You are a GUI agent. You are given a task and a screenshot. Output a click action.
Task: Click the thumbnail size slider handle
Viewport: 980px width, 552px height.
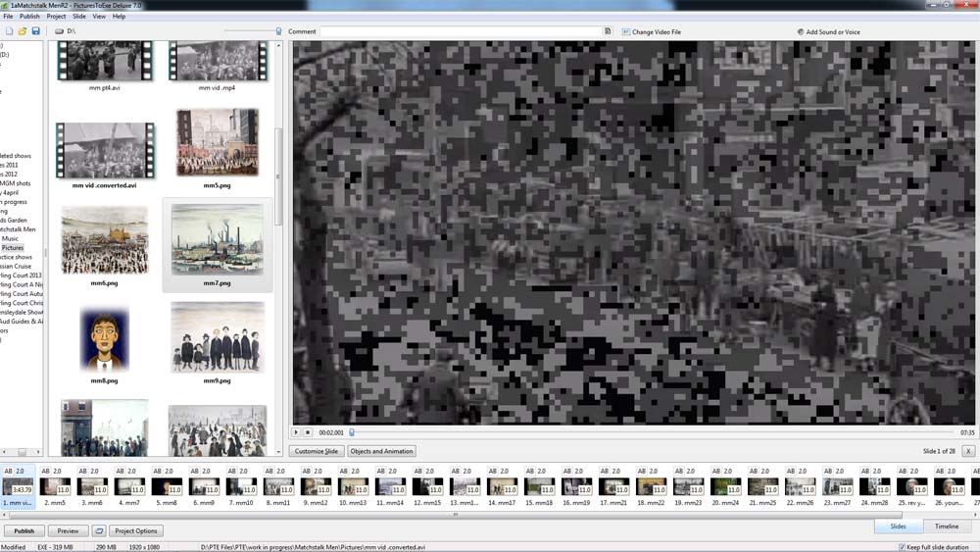pyautogui.click(x=278, y=30)
